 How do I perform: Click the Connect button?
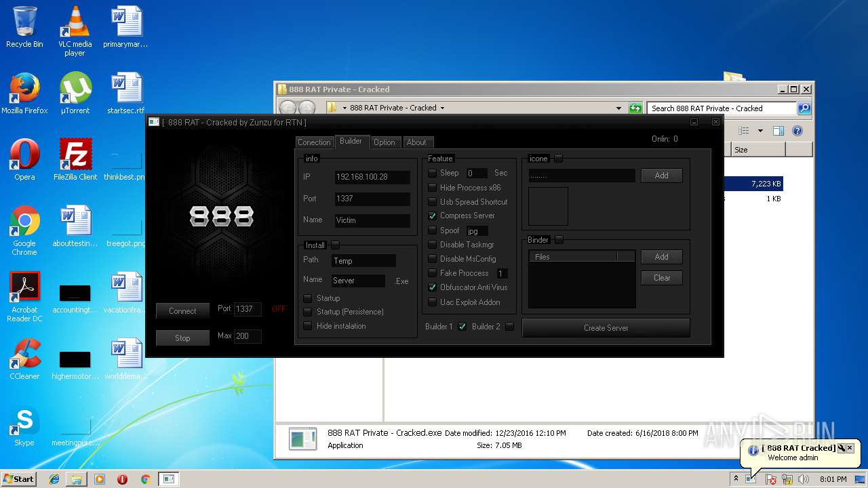coord(182,311)
